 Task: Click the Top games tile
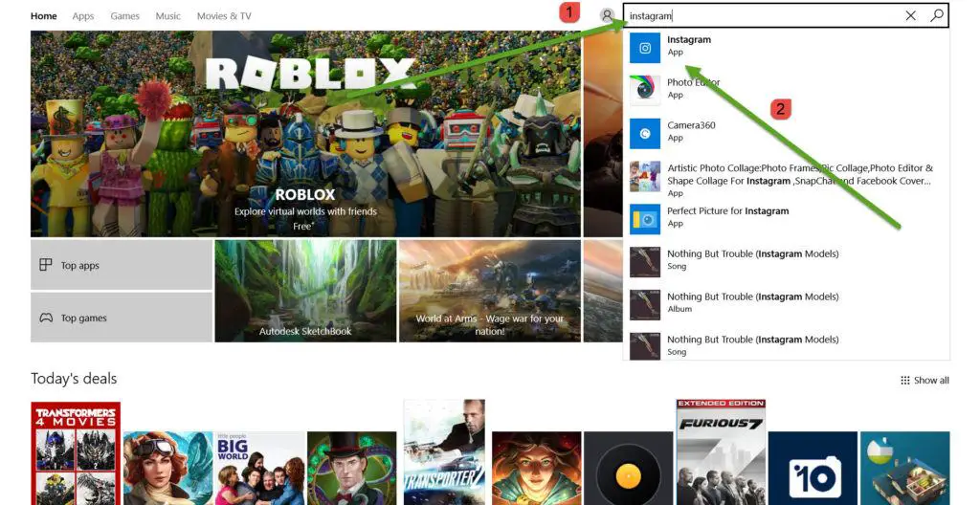point(122,318)
